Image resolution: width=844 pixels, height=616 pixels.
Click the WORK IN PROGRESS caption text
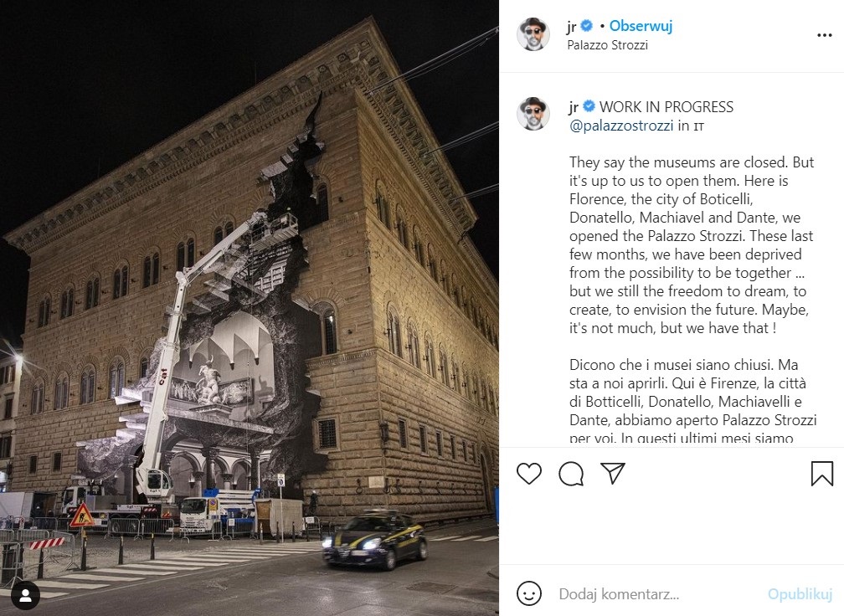(666, 107)
